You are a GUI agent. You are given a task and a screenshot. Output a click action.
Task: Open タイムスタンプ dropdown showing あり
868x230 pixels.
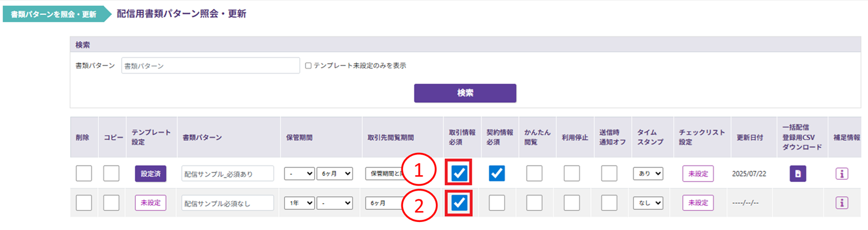point(648,173)
